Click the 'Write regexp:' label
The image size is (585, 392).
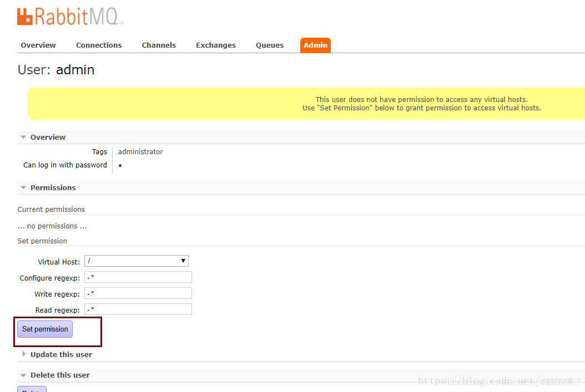click(x=57, y=294)
